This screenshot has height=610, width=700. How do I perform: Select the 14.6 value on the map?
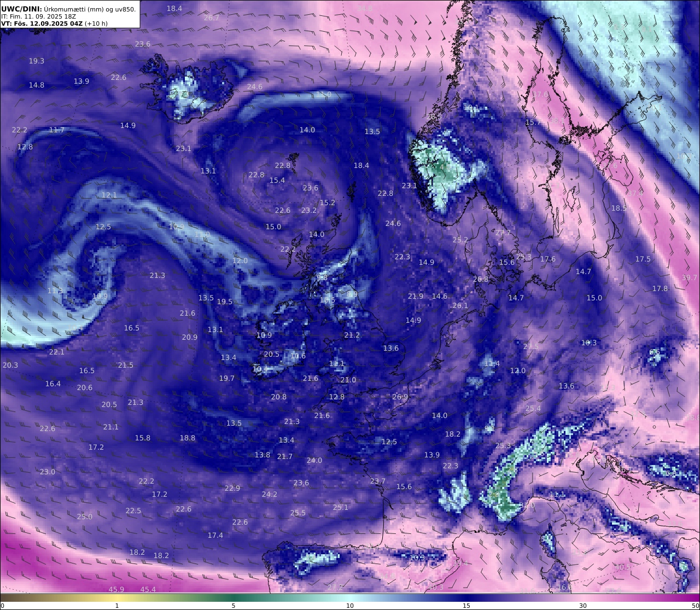pos(440,297)
